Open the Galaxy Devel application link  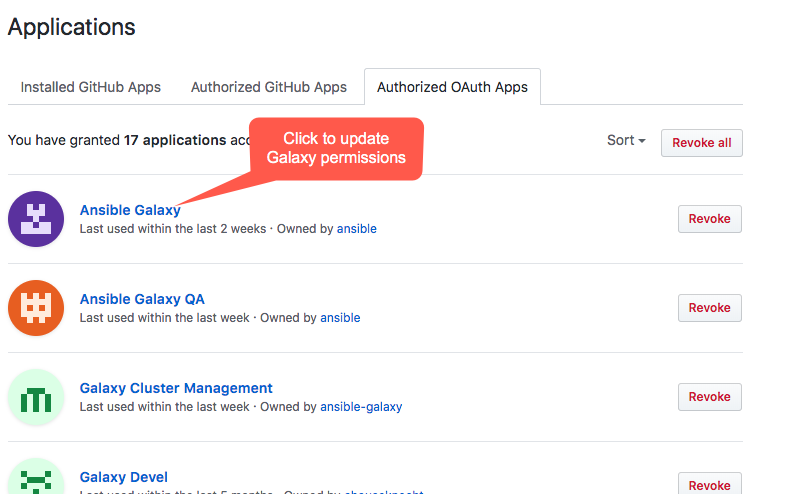pyautogui.click(x=123, y=477)
